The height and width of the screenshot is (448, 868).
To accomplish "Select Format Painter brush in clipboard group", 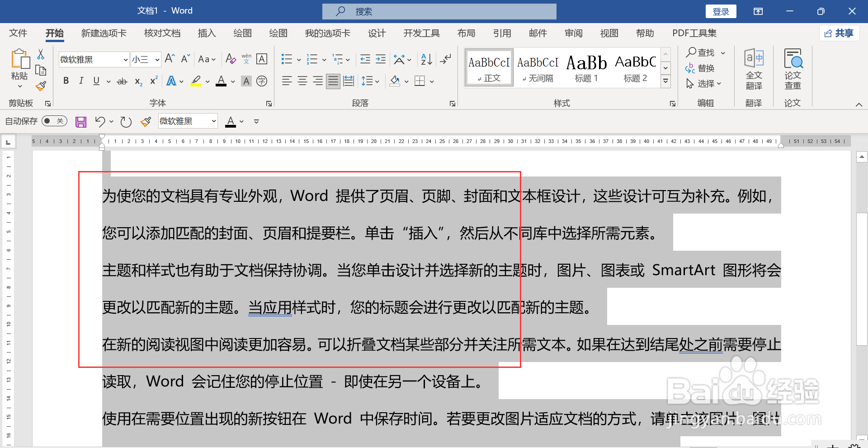I will tap(41, 86).
